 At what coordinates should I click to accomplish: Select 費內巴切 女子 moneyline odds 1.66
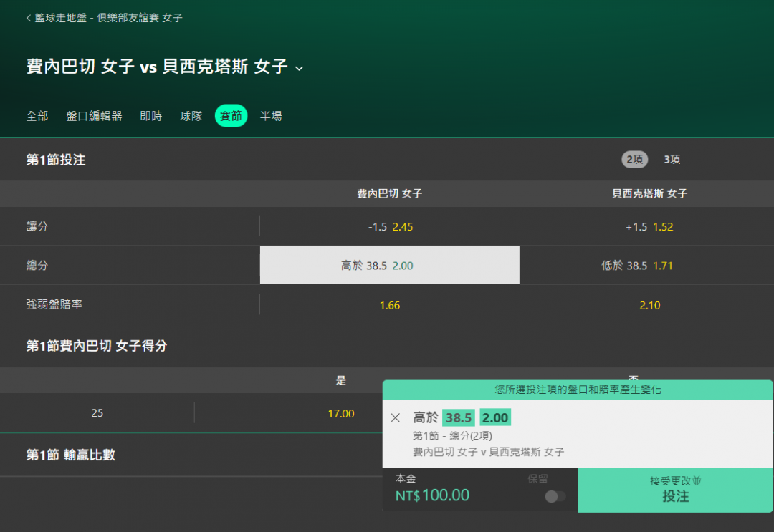pos(390,305)
